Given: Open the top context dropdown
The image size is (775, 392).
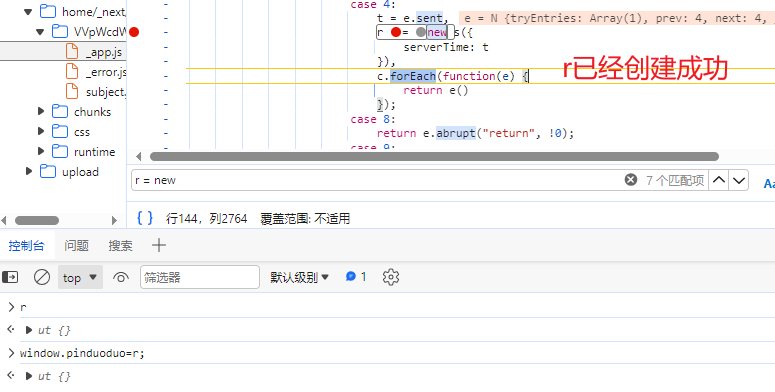Looking at the screenshot, I should pos(80,277).
